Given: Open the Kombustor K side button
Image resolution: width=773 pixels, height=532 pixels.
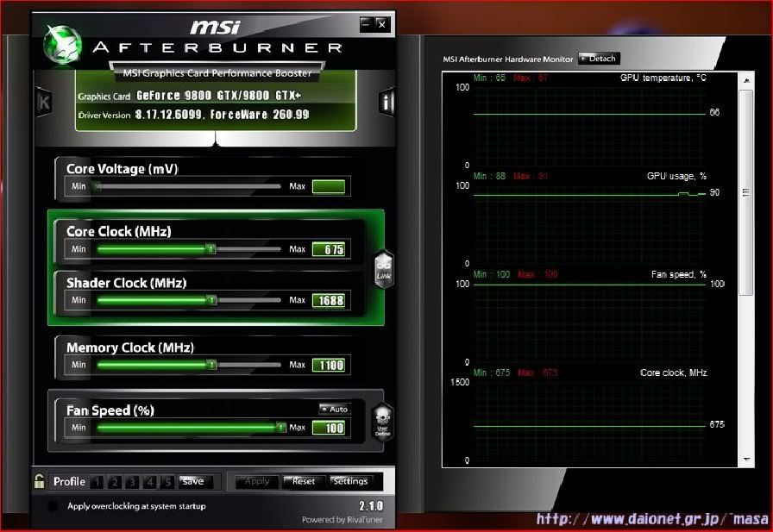Looking at the screenshot, I should (44, 103).
